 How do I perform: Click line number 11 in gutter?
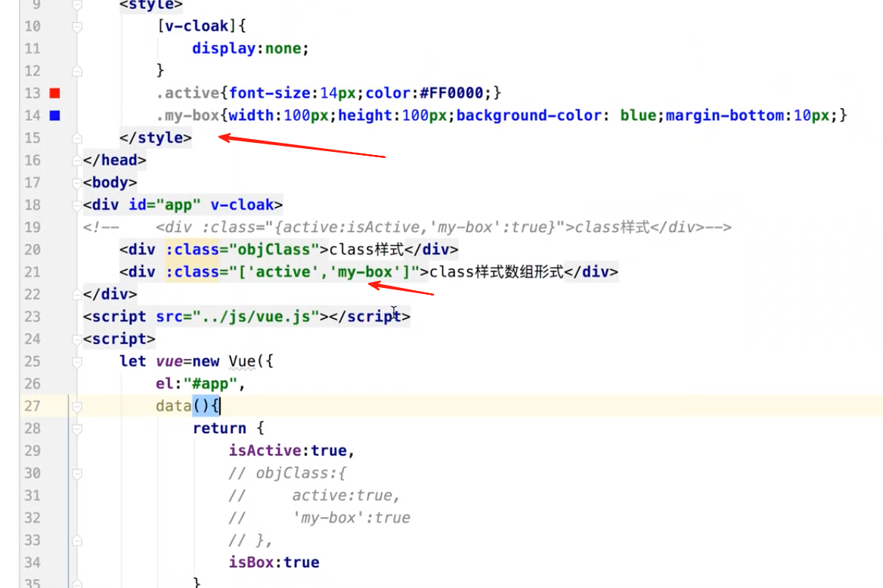coord(32,48)
